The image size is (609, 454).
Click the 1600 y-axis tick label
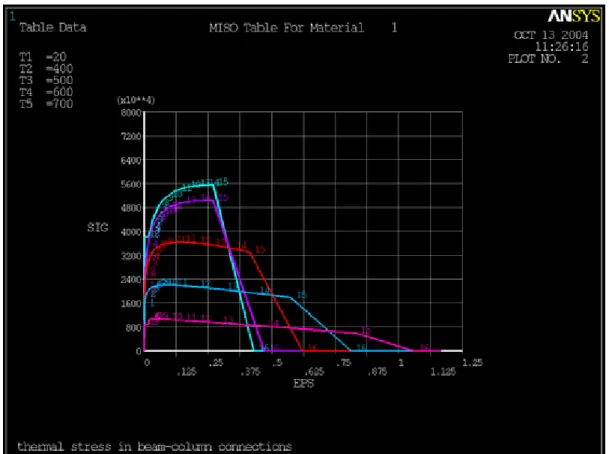[131, 304]
